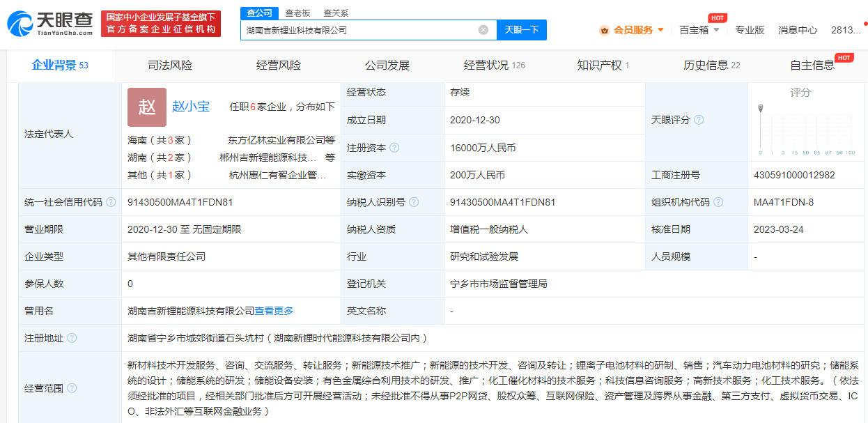Image resolution: width=868 pixels, height=423 pixels.
Task: Select former name 湖南吉新锂能源科技有限公司
Action: (x=191, y=311)
